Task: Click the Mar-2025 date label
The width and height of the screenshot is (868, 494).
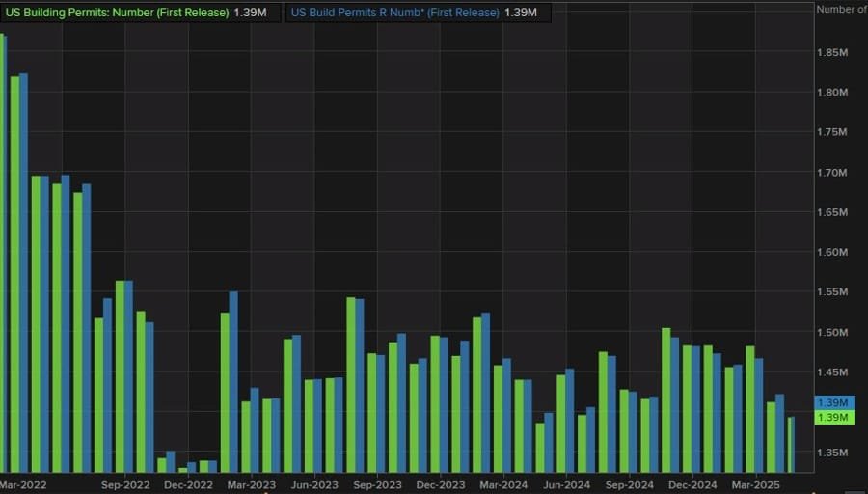Action: coord(756,485)
